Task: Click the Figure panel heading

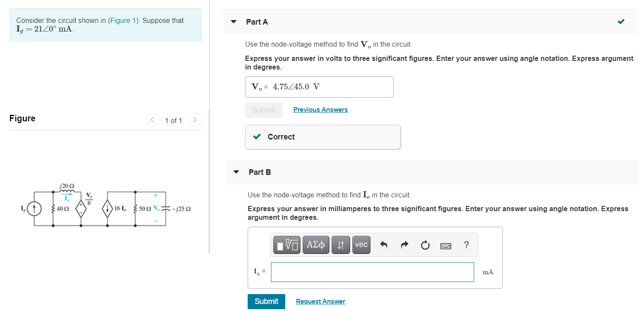Action: [22, 118]
